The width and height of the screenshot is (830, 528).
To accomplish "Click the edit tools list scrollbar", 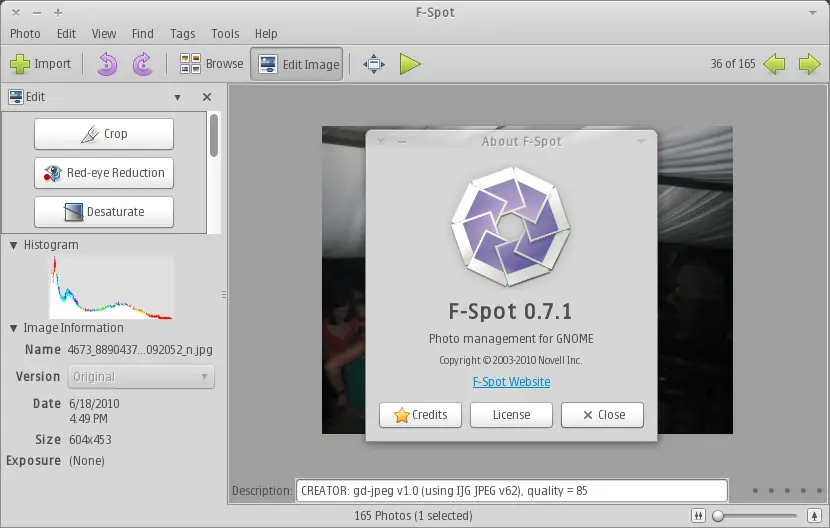I will (x=214, y=136).
